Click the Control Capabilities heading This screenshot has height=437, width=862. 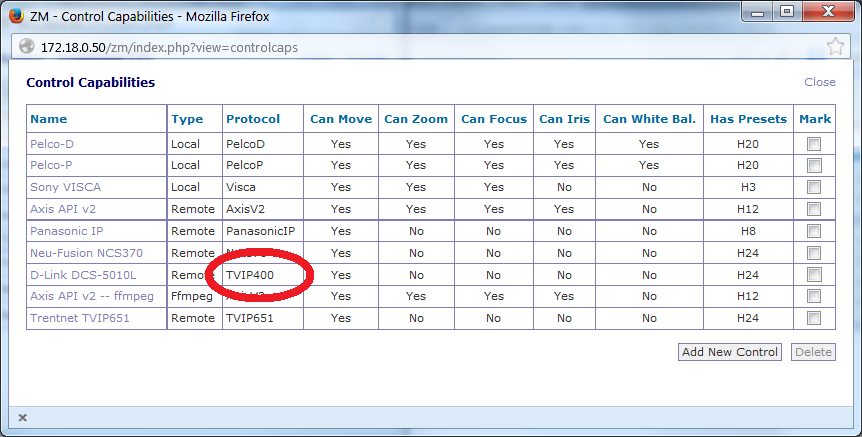pos(91,82)
